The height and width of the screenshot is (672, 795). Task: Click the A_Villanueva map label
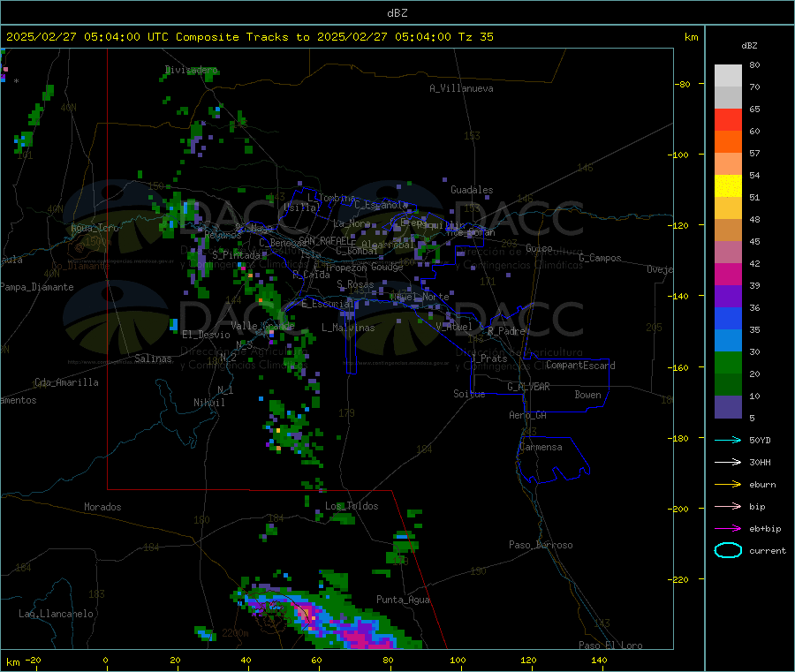tap(461, 88)
